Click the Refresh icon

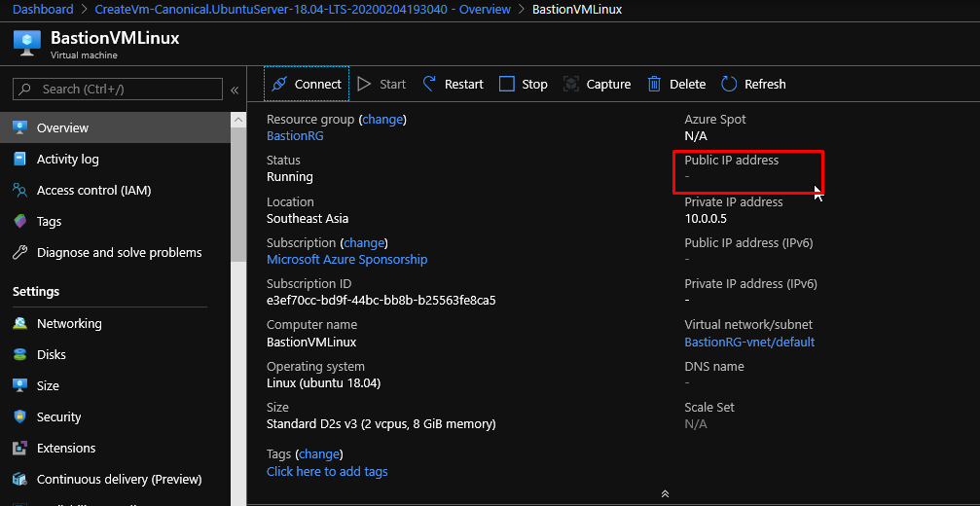tap(729, 84)
